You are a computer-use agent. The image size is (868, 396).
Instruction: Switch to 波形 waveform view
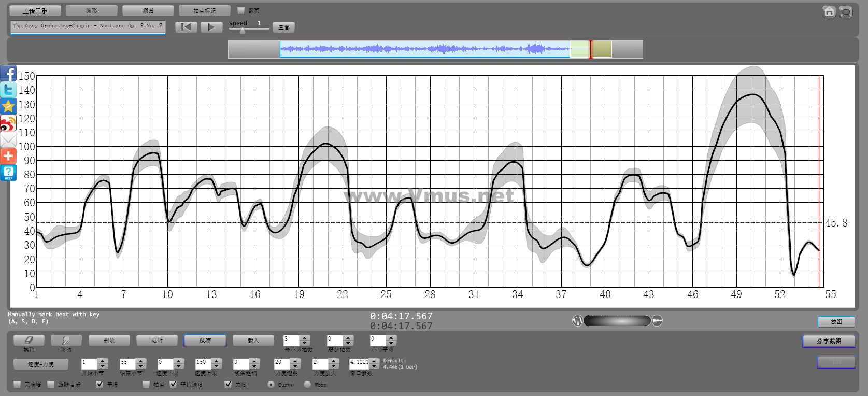click(x=91, y=10)
